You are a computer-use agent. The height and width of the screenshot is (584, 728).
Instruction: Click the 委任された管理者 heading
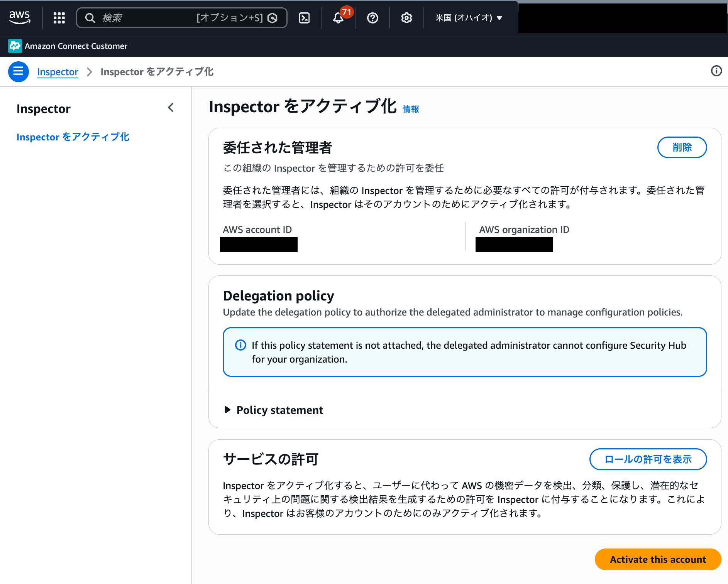click(278, 147)
